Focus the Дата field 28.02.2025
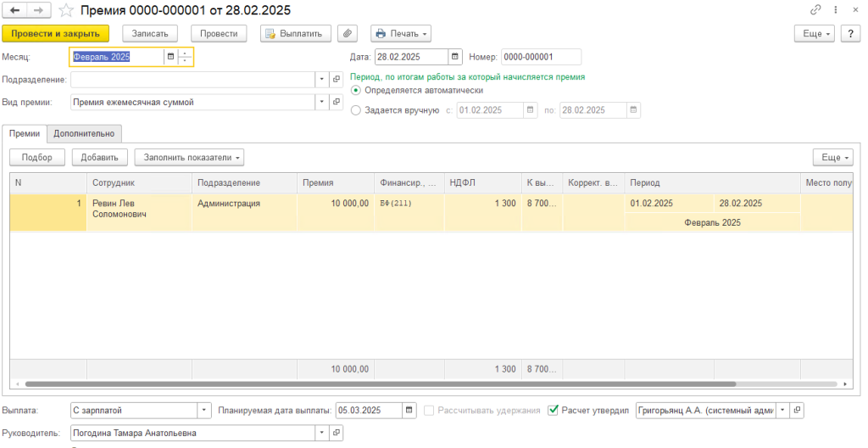Image resolution: width=868 pixels, height=448 pixels. point(411,57)
